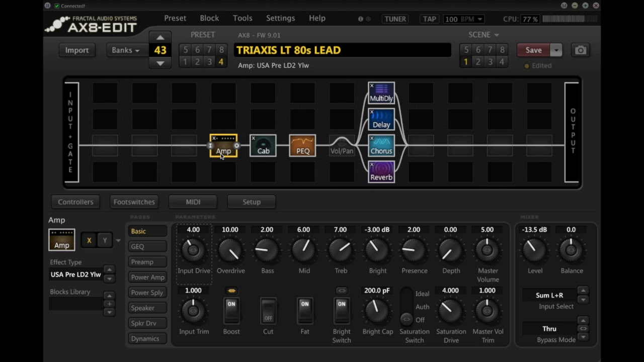Click the Overdrive knob
The image size is (644, 362).
tap(231, 250)
